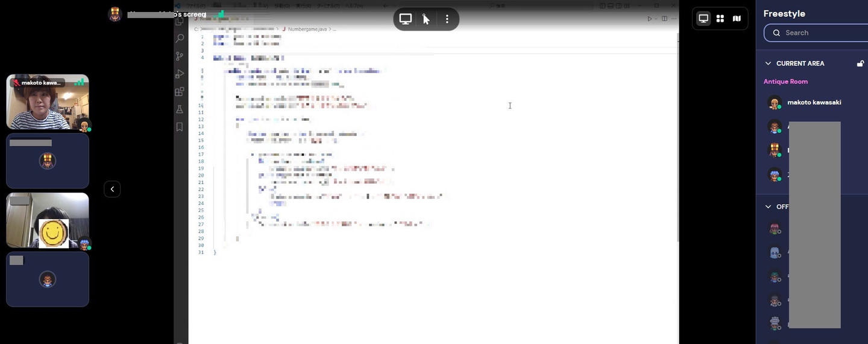
Task: Open the three-dot options in floating toolbar
Action: (447, 19)
